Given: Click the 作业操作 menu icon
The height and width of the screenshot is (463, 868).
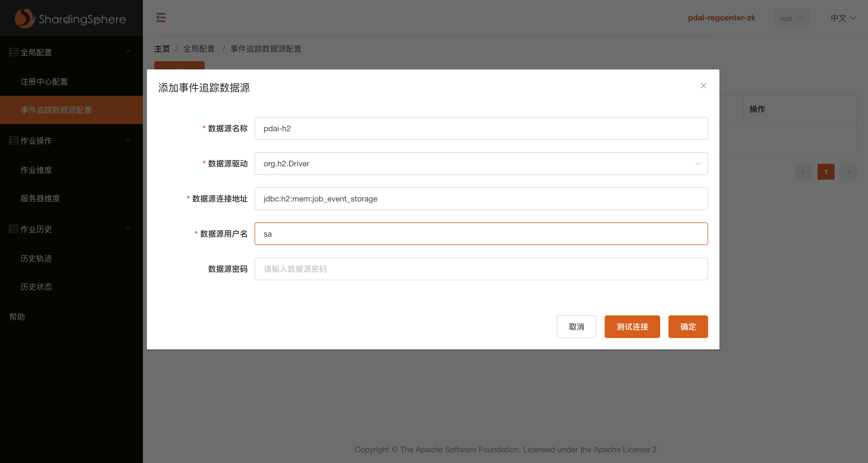Looking at the screenshot, I should [14, 141].
